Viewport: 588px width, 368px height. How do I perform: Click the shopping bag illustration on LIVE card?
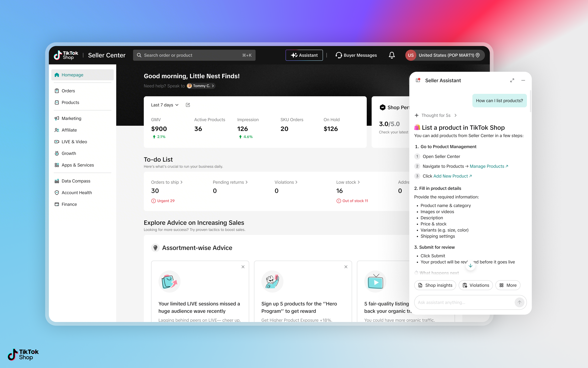[169, 282]
